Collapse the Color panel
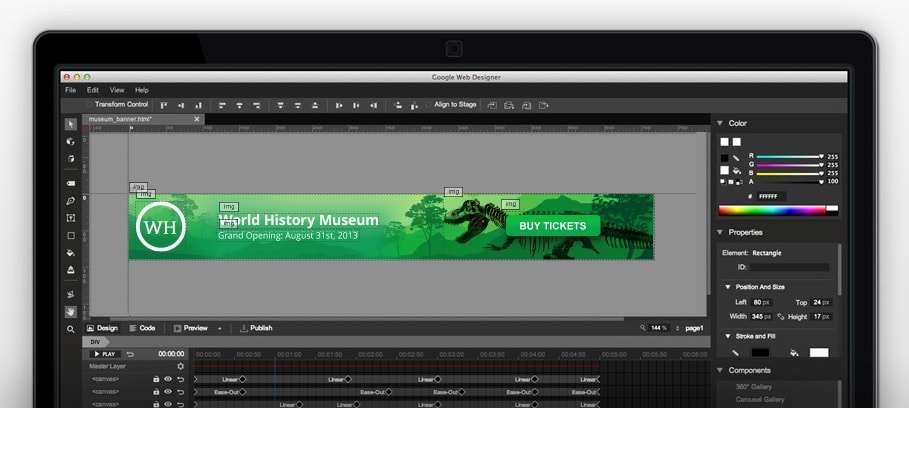Viewport: 909px width, 449px height. [x=720, y=123]
